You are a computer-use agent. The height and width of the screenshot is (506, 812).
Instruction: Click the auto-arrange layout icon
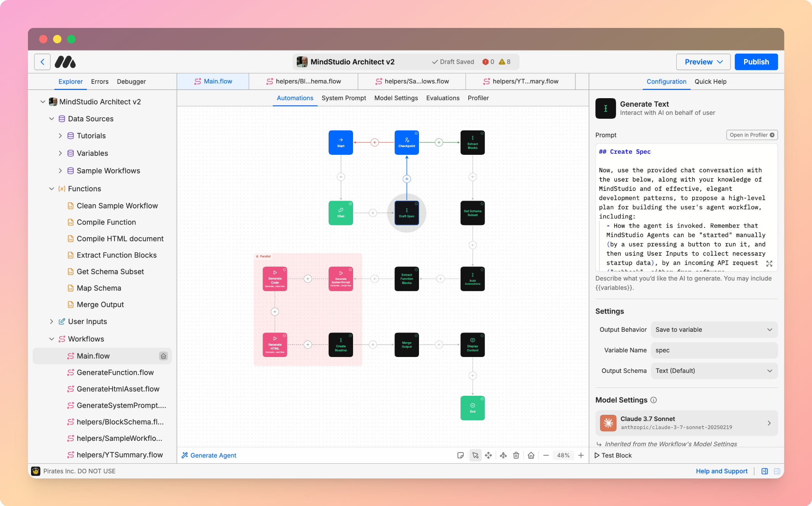pyautogui.click(x=503, y=455)
